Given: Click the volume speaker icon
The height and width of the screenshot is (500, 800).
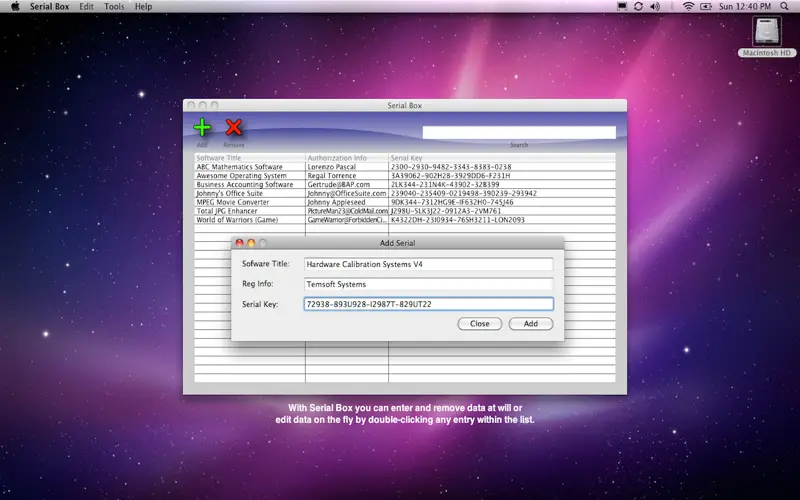Looking at the screenshot, I should click(655, 7).
